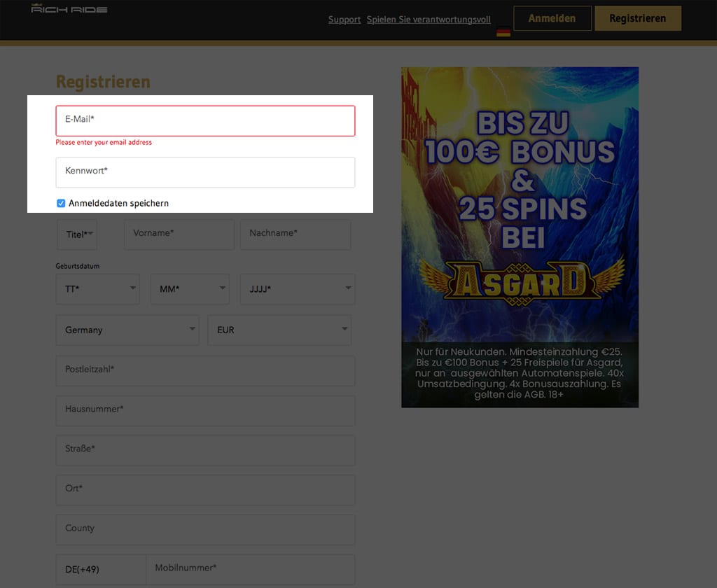Viewport: 717px width, 588px height.
Task: Click the County field
Action: point(205,530)
